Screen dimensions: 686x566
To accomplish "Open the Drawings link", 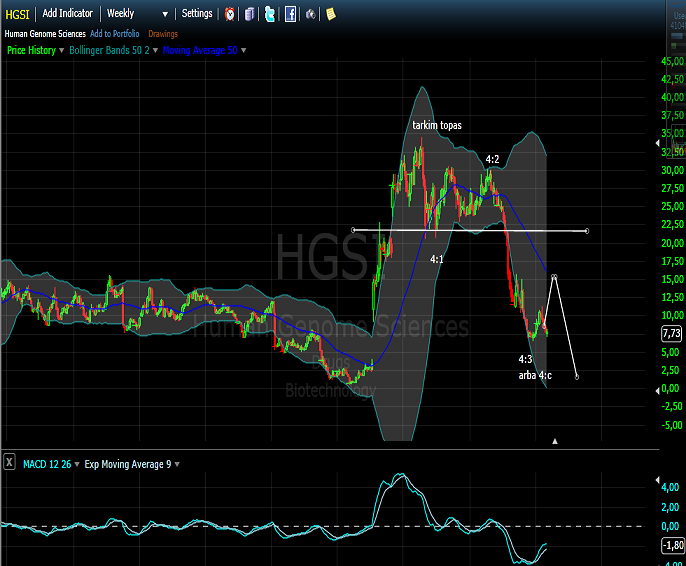I will pyautogui.click(x=163, y=34).
